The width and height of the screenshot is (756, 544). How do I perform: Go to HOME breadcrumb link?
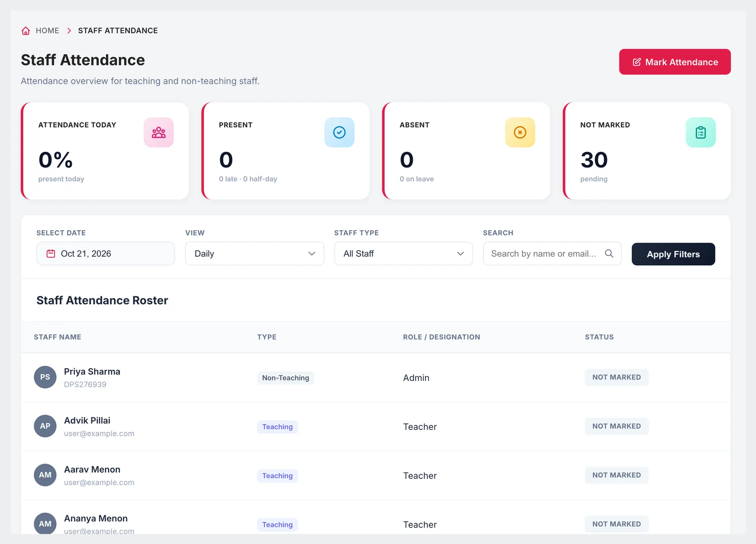[47, 31]
